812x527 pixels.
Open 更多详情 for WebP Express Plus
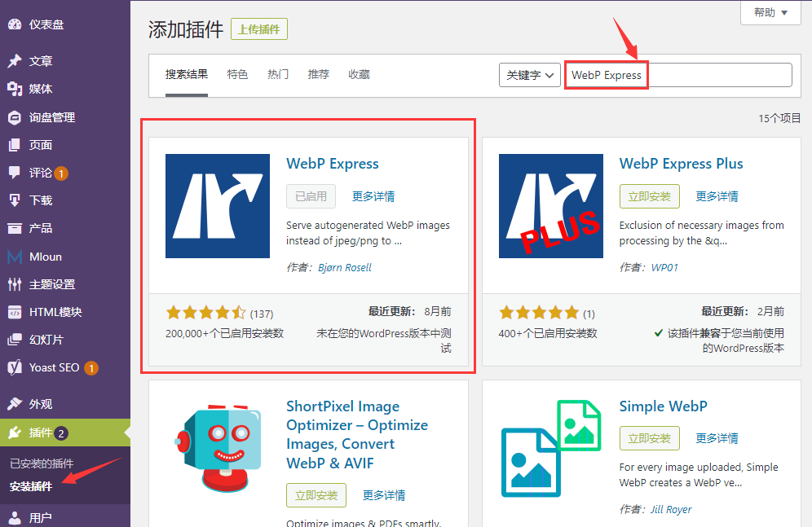point(717,196)
